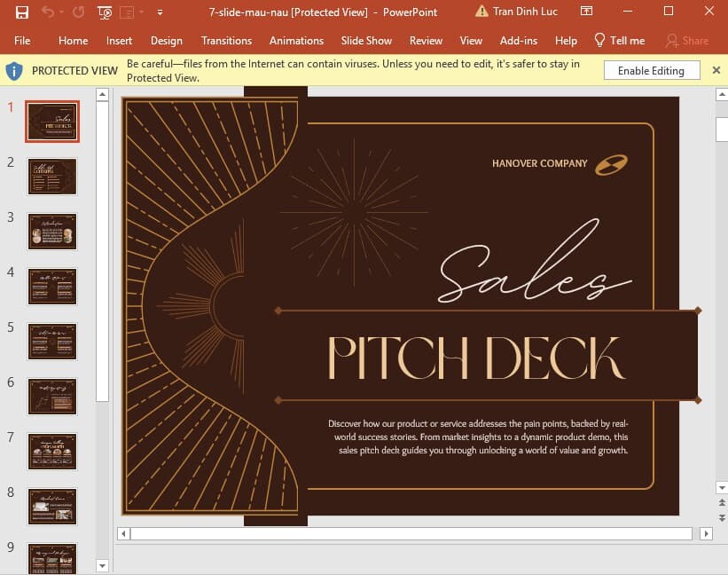Image resolution: width=728 pixels, height=575 pixels.
Task: Click the Next Slide double-arrow button
Action: click(x=722, y=518)
